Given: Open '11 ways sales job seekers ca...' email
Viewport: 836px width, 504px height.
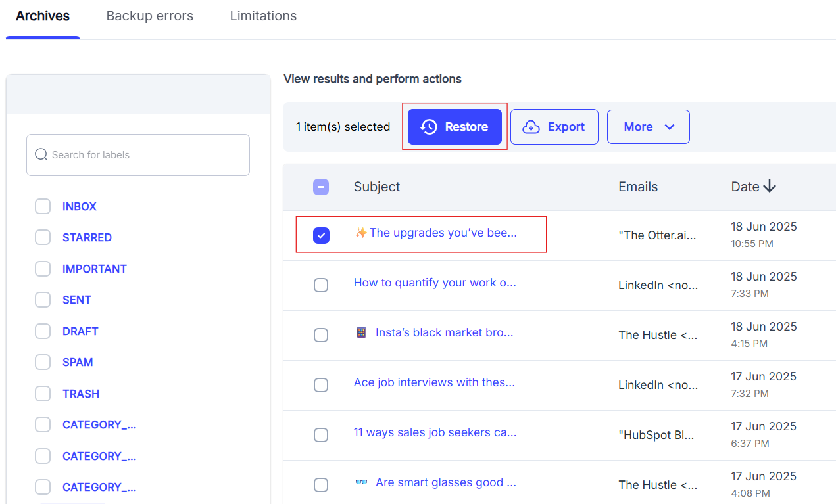Looking at the screenshot, I should tap(435, 432).
